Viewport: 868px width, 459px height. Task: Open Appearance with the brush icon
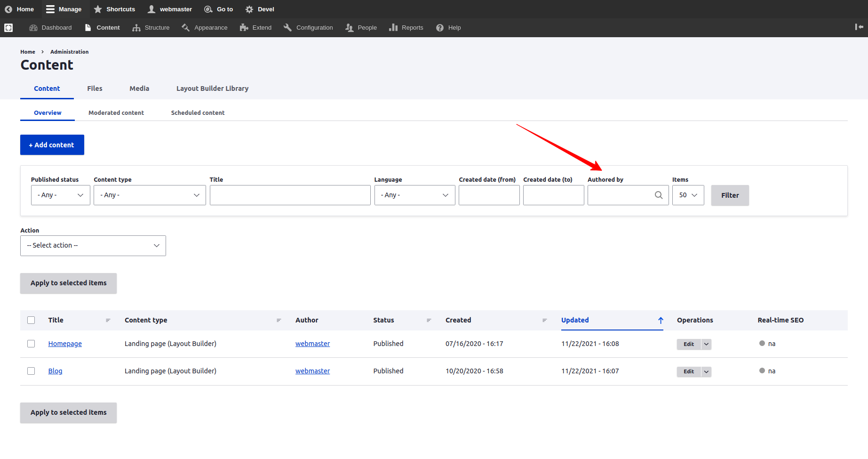186,28
